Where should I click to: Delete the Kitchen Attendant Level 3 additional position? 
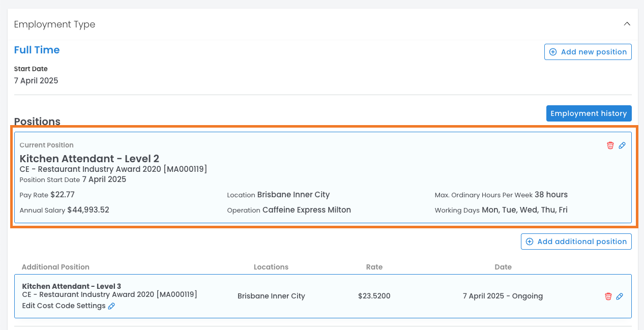coord(608,296)
